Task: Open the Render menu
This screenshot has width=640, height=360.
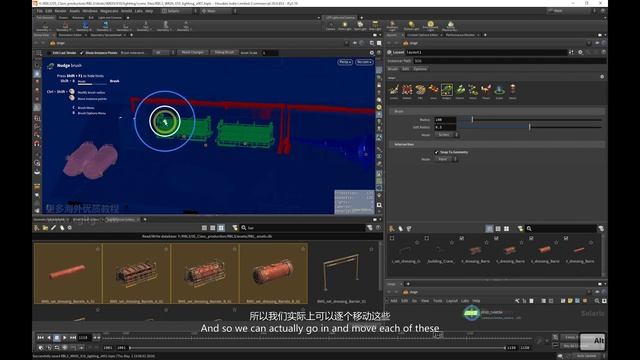Action: click(x=60, y=11)
